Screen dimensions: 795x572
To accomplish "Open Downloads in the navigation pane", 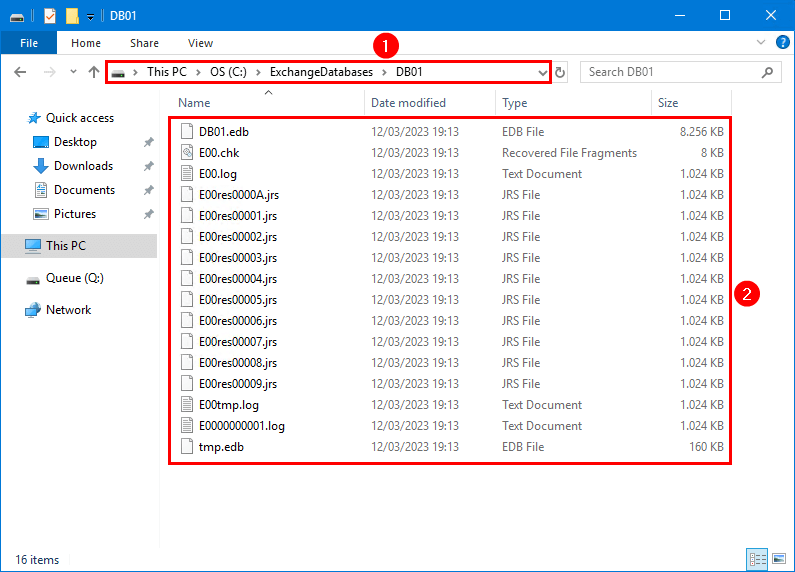I will point(83,166).
